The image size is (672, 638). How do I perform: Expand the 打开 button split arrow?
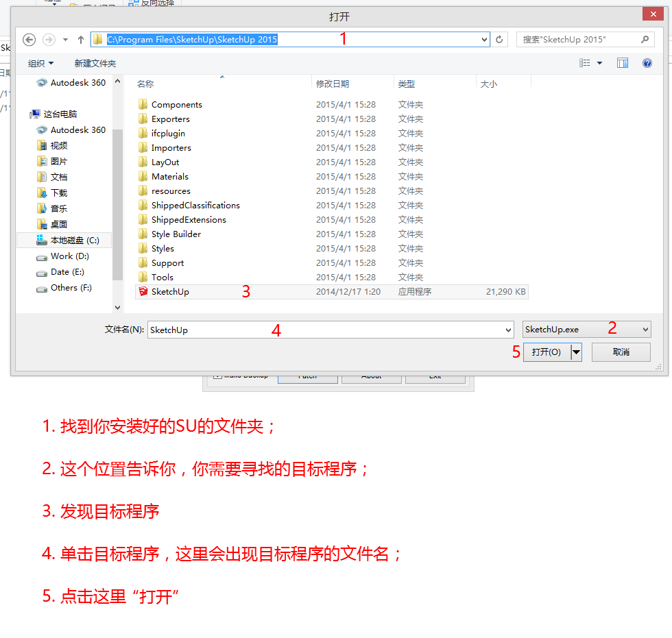pyautogui.click(x=577, y=352)
